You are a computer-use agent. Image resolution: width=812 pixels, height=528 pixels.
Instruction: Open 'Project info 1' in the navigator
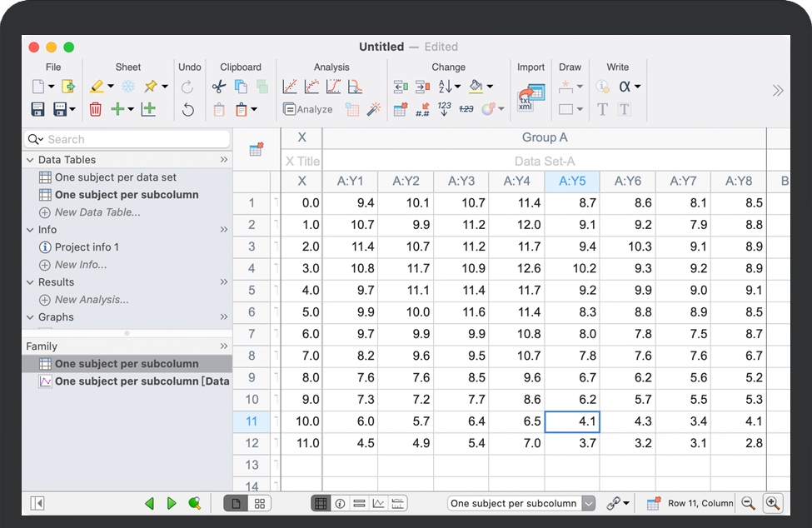click(87, 247)
